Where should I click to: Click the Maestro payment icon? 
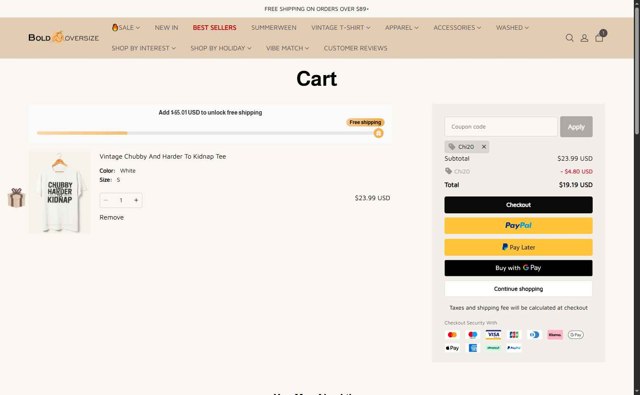[473, 335]
